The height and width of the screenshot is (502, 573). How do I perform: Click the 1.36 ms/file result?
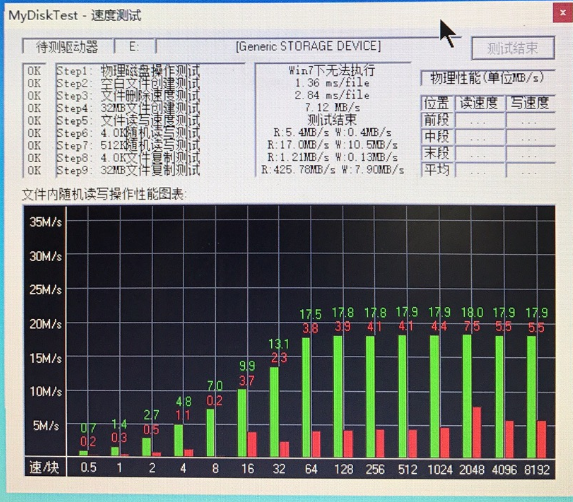pyautogui.click(x=332, y=83)
